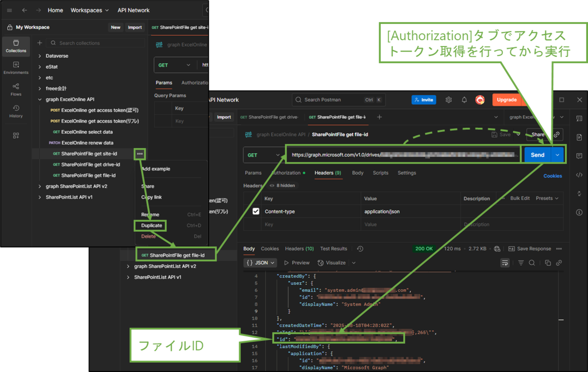Click Invite button in front window
This screenshot has width=588, height=372.
pos(424,100)
